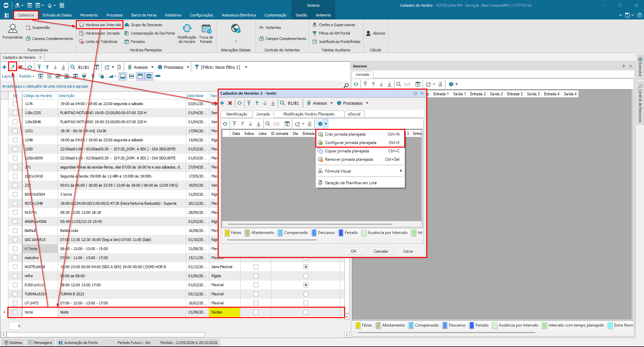This screenshot has width=644, height=347.
Task: Tick the checkbox for row H.Teste
Action: click(15, 249)
